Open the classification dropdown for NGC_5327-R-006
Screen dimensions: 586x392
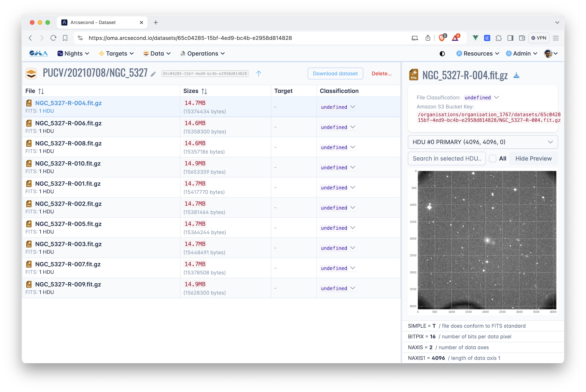point(338,127)
